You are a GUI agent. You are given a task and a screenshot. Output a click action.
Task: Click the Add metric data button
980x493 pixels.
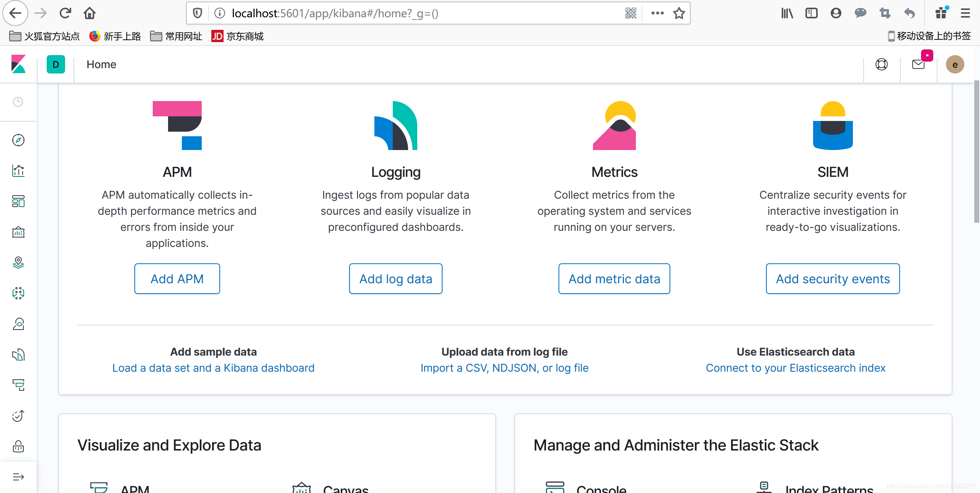click(614, 279)
